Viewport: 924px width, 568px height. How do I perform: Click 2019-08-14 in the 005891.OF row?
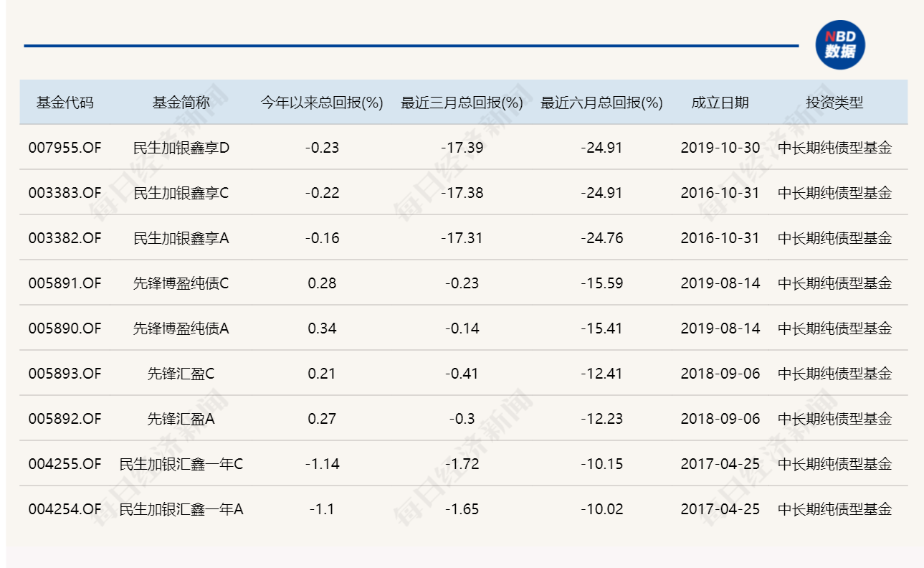pyautogui.click(x=720, y=283)
